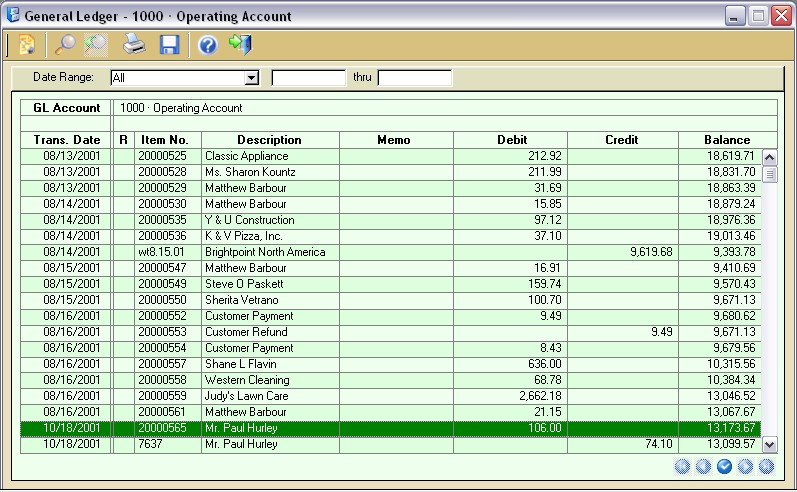
Task: Select the Y & U Construction entry
Action: point(250,220)
